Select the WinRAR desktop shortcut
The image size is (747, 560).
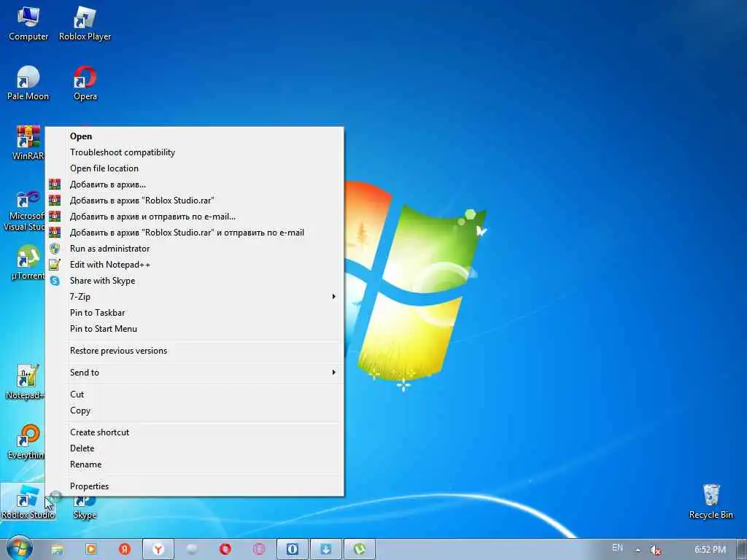pyautogui.click(x=28, y=143)
